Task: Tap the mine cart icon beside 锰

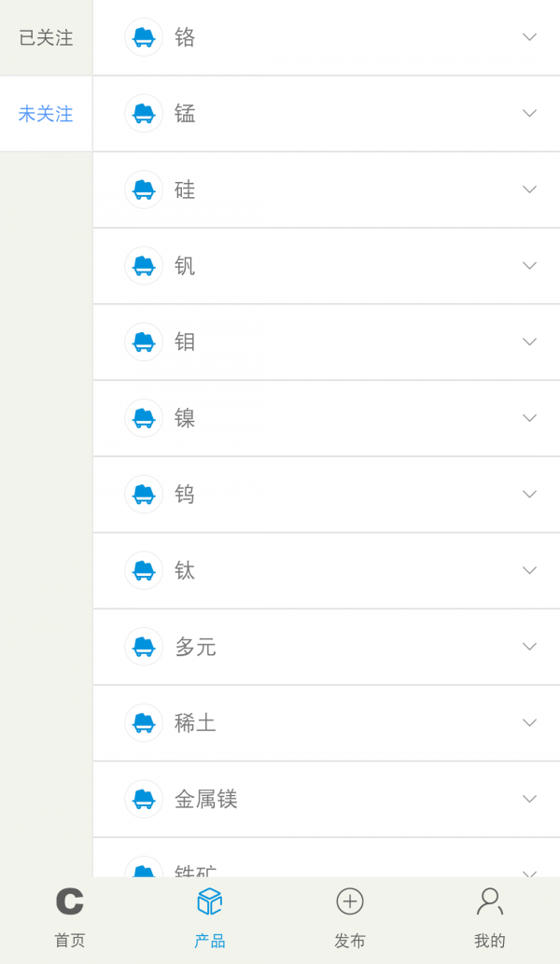Action: click(x=144, y=113)
